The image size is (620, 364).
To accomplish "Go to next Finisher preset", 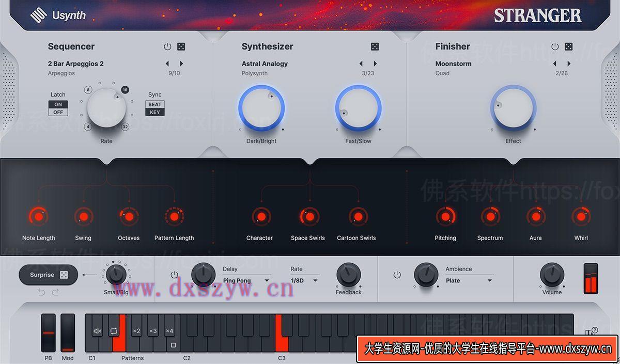I will pos(569,64).
